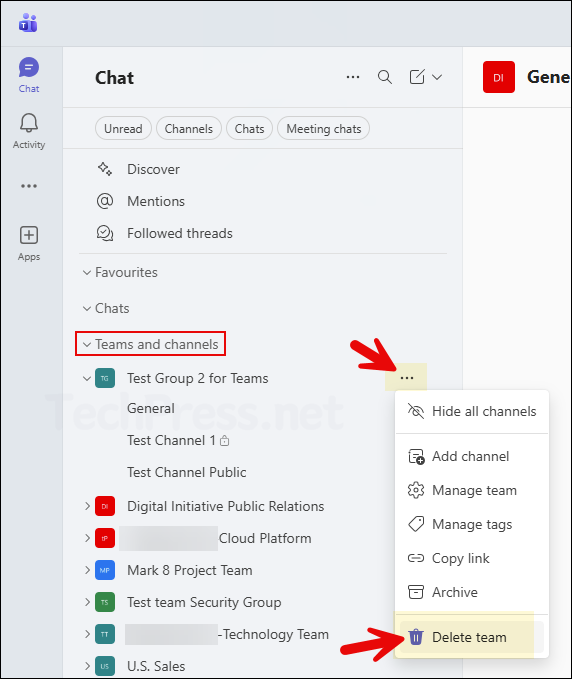572x679 pixels.
Task: Select Test Group 2 for Teams
Action: tap(197, 378)
